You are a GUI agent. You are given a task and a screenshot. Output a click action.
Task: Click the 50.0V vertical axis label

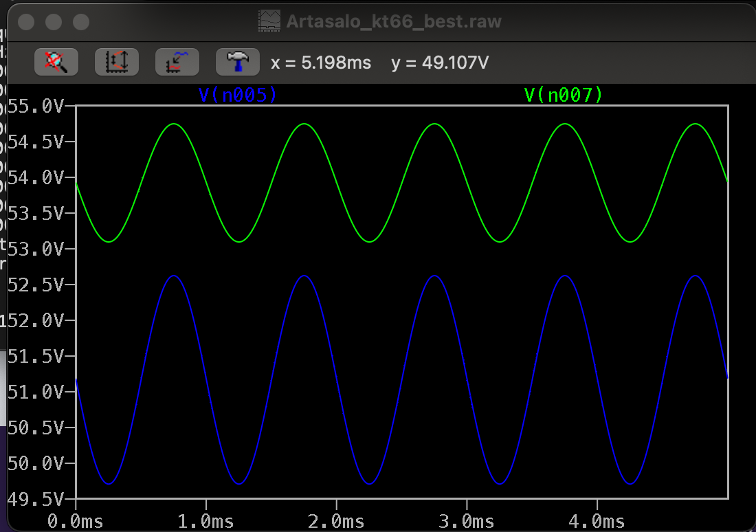tap(36, 463)
